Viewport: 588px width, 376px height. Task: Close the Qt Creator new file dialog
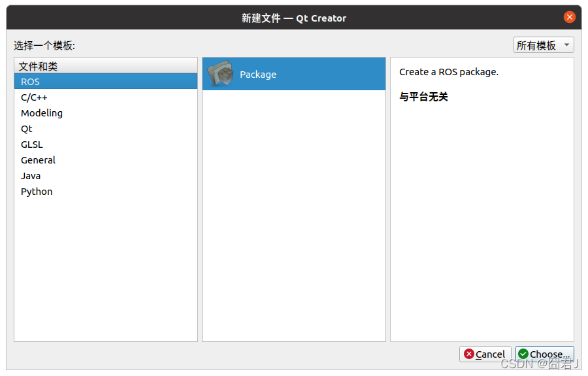pos(570,18)
